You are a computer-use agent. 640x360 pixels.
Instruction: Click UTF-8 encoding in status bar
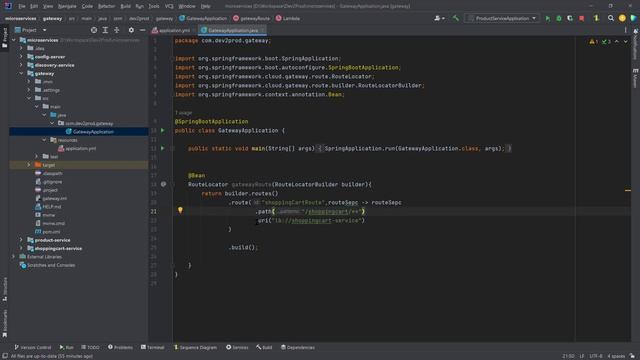(596, 356)
